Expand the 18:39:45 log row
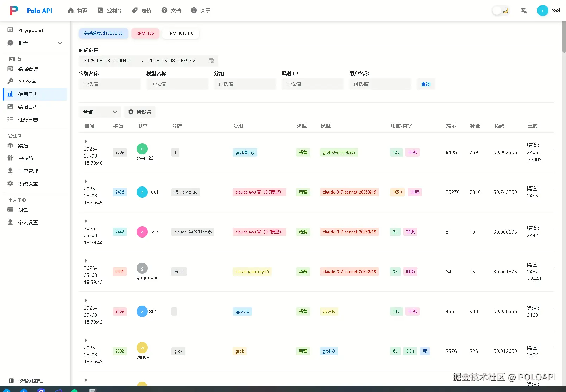 click(x=86, y=181)
